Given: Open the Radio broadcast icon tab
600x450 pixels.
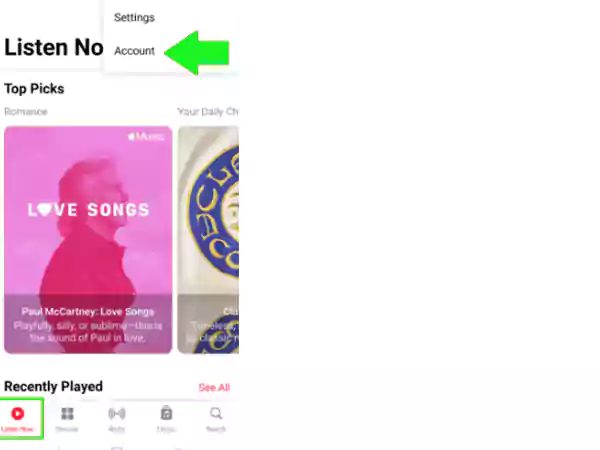Looking at the screenshot, I should click(x=117, y=414).
